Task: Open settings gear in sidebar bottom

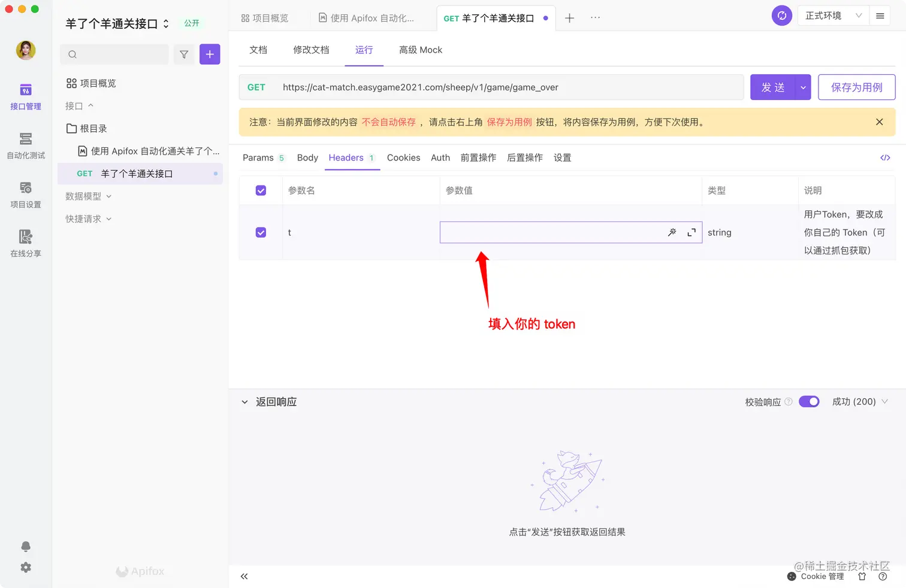Action: [x=26, y=567]
